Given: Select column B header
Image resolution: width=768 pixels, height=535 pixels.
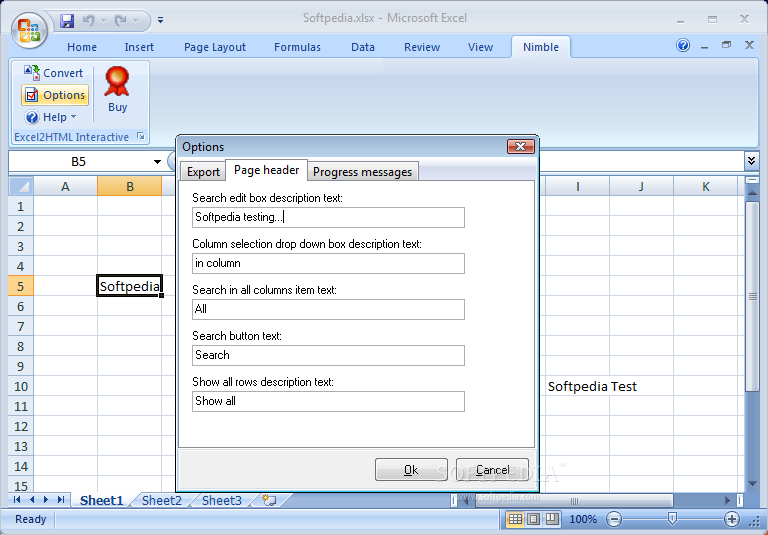Looking at the screenshot, I should point(130,186).
